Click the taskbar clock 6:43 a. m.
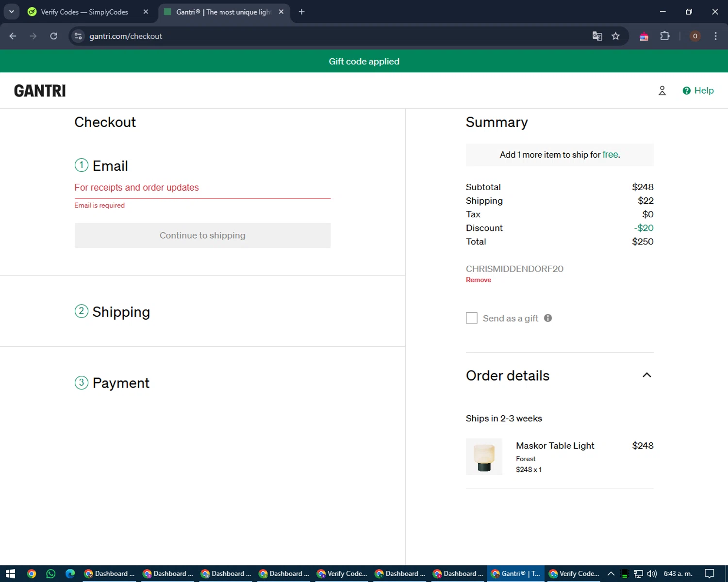The image size is (728, 582). point(678,574)
